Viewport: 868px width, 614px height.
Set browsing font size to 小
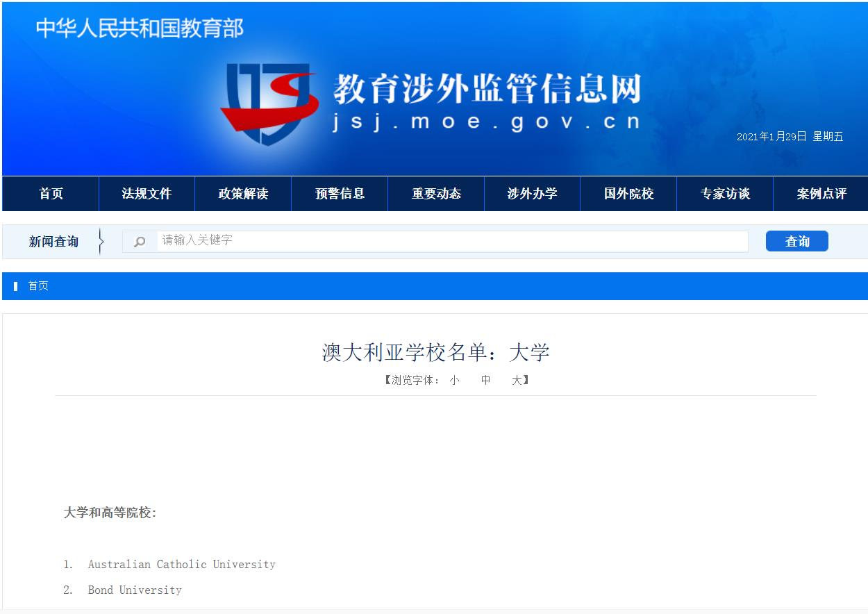point(455,381)
